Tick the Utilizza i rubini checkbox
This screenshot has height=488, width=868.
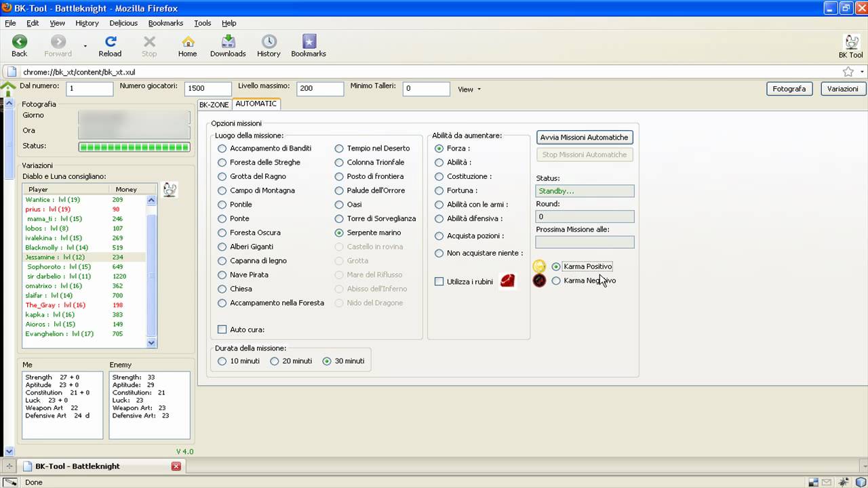coord(439,281)
